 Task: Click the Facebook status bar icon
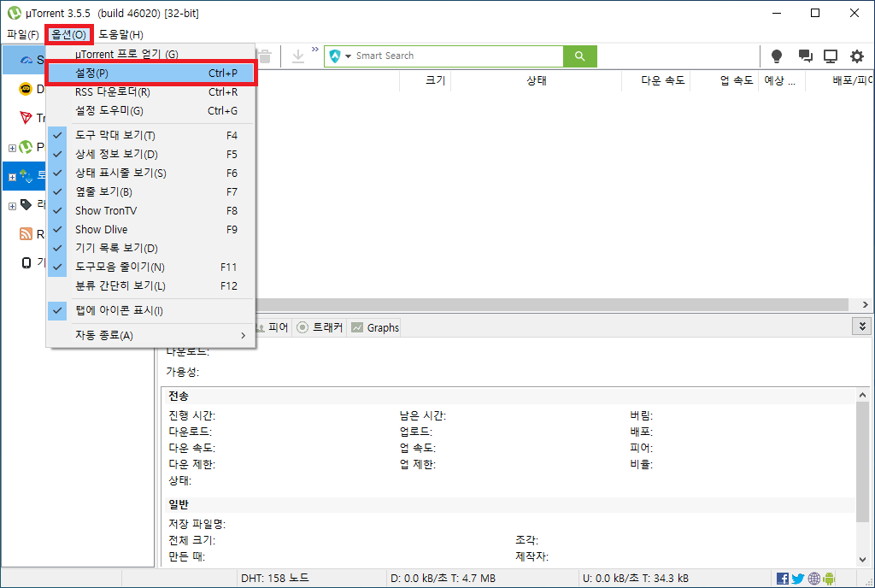point(783,579)
